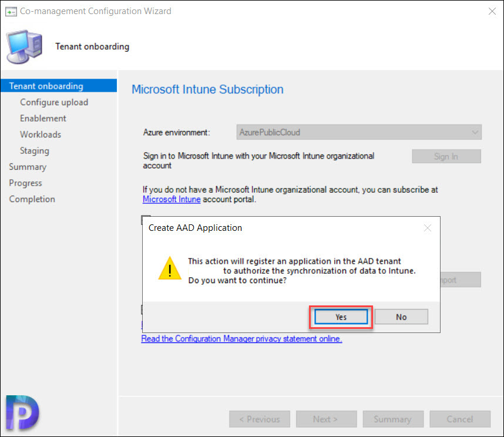This screenshot has width=504, height=437.
Task: Close the Create AAD Application dialog
Action: [x=427, y=228]
